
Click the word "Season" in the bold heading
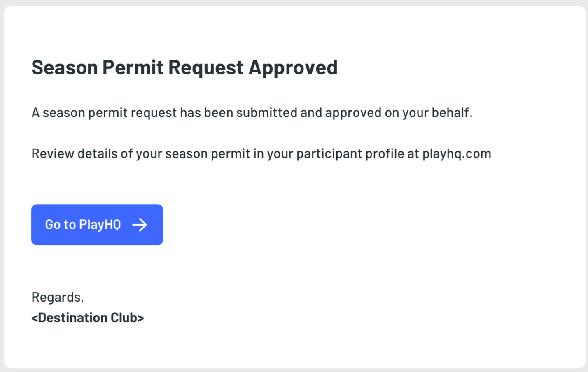click(65, 67)
